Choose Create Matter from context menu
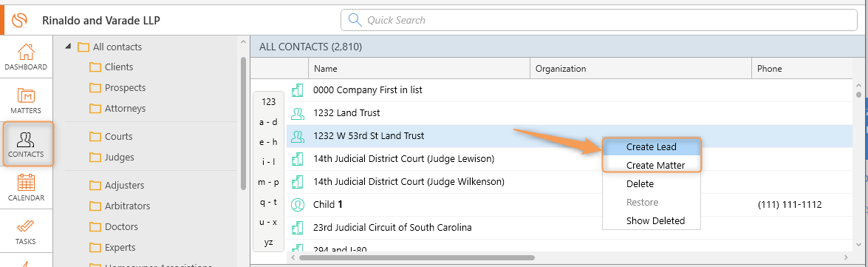Viewport: 868px width, 267px height. (652, 165)
